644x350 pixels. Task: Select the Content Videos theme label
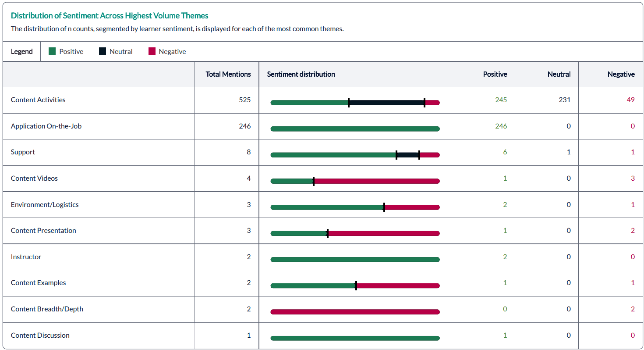[34, 178]
